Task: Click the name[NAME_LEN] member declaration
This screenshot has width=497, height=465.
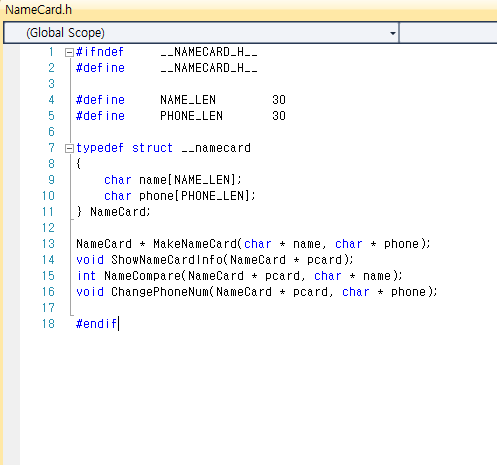Action: click(x=190, y=180)
